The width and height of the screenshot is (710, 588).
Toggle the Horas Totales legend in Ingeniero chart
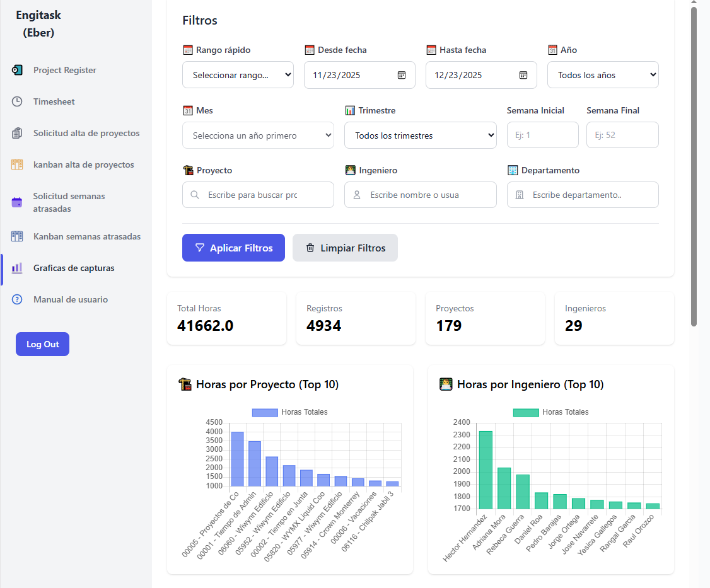click(x=550, y=412)
